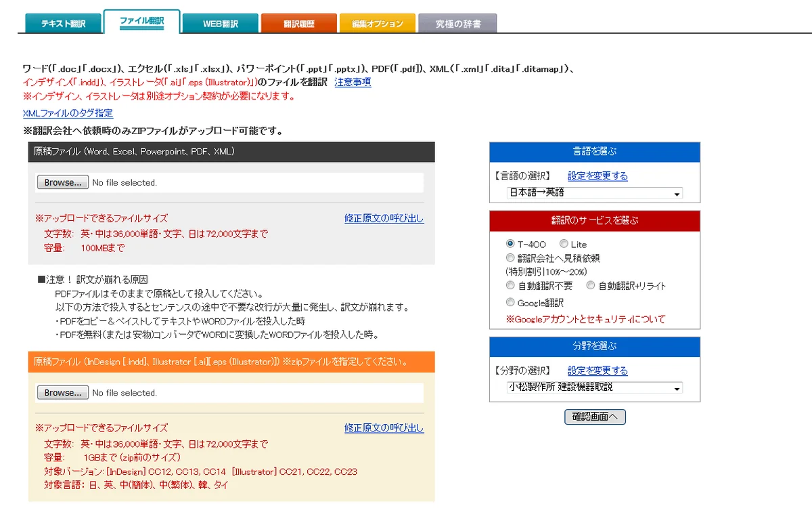Image resolution: width=812 pixels, height=508 pixels.
Task: Open the 日本語→英語 language dropdown
Action: click(595, 193)
